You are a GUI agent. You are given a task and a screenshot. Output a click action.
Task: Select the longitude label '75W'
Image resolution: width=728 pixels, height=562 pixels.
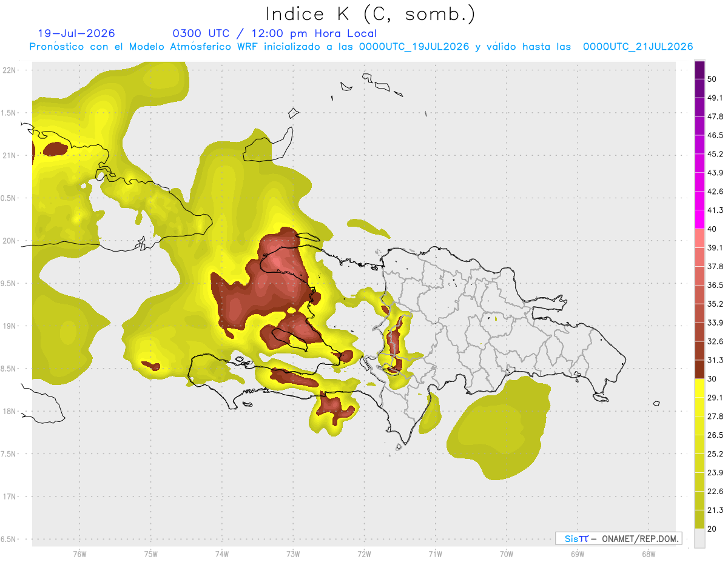click(150, 554)
